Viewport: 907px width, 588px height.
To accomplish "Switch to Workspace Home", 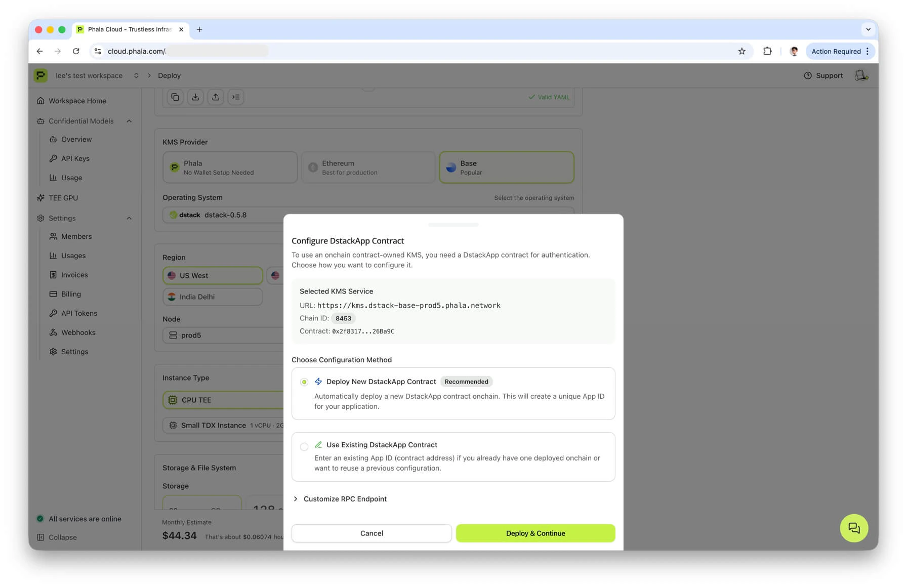I will click(x=77, y=101).
